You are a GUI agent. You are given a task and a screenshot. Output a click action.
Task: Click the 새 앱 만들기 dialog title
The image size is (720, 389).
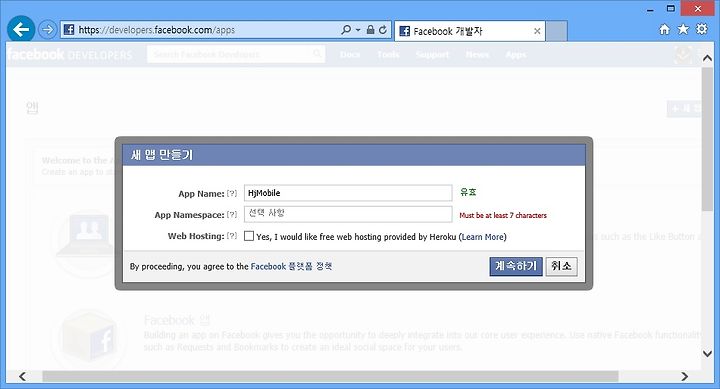coord(162,155)
